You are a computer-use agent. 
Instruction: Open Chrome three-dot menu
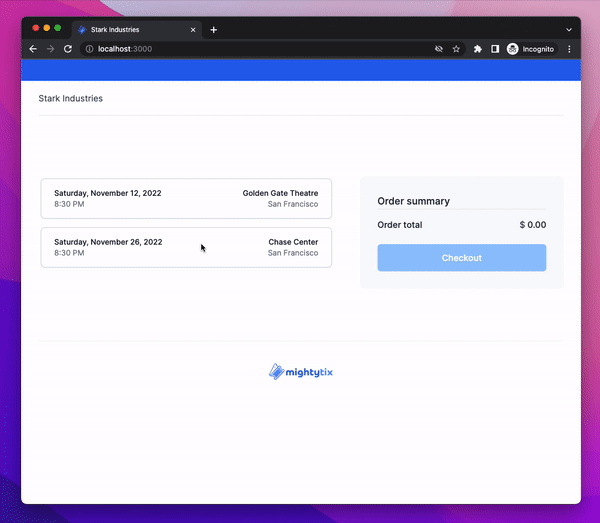(569, 49)
